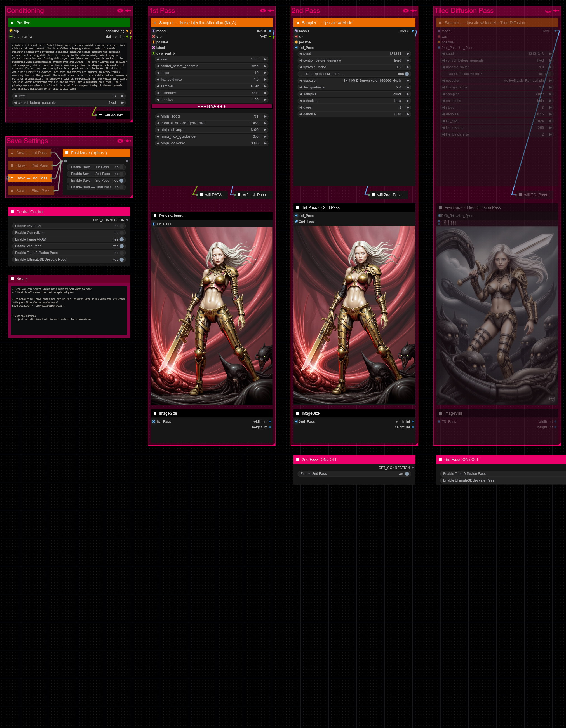Screen dimensions: 566x728
Task: Click the wifi 2nd_Pass node square icon
Action: tap(373, 195)
